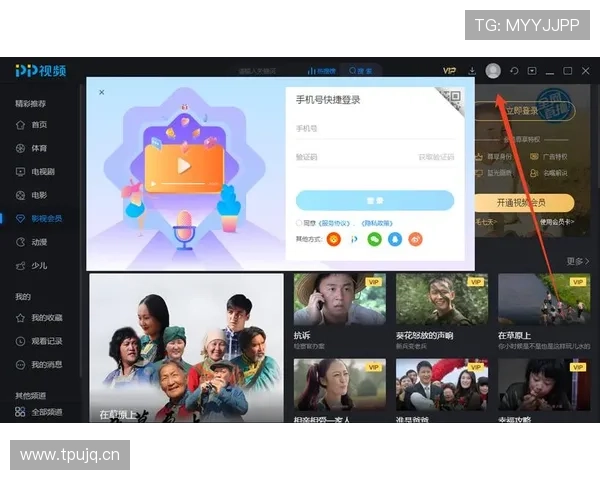Click 获取验证码 to get code
Image resolution: width=600 pixels, height=480 pixels.
pyautogui.click(x=436, y=157)
